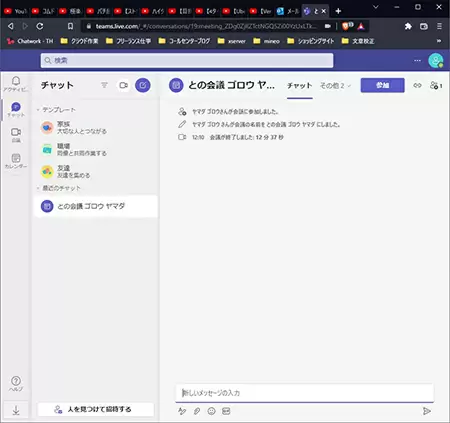Reload the page with browser refresh icon
This screenshot has width=450, height=423.
pos(40,26)
